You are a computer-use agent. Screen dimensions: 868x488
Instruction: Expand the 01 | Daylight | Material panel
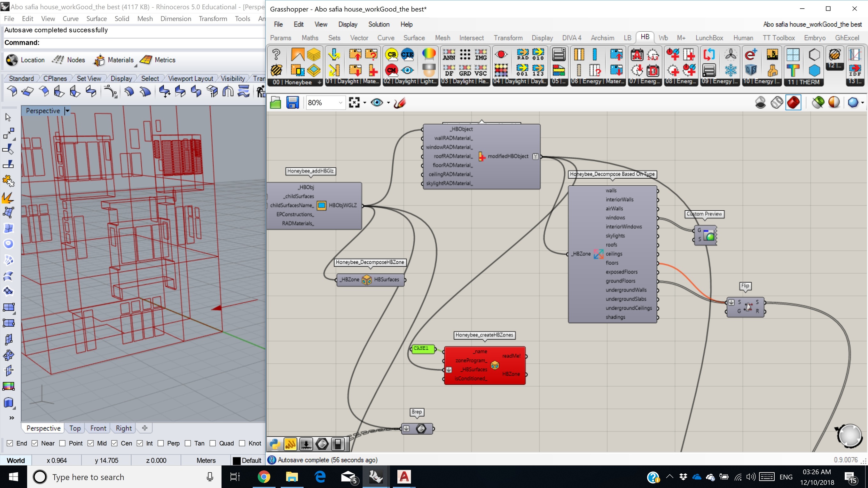[352, 81]
